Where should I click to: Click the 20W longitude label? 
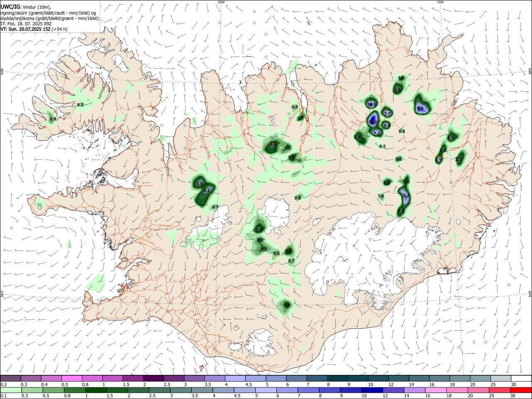tap(221, 2)
